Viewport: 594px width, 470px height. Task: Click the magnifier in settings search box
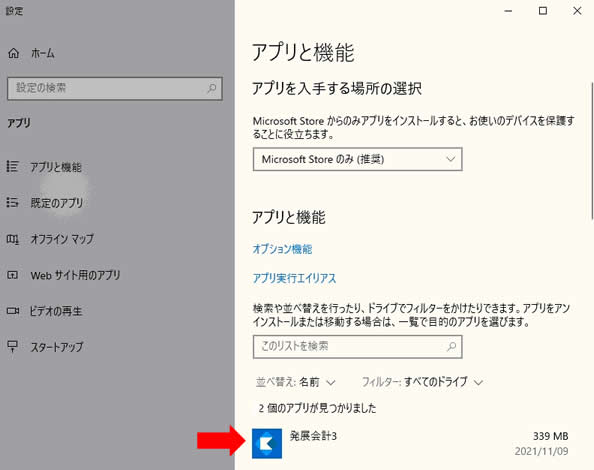(211, 88)
